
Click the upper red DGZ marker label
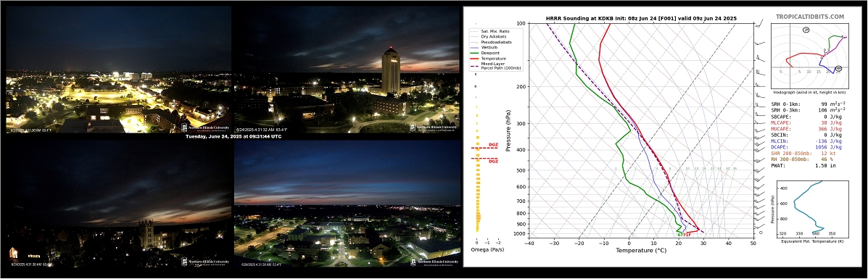493,144
